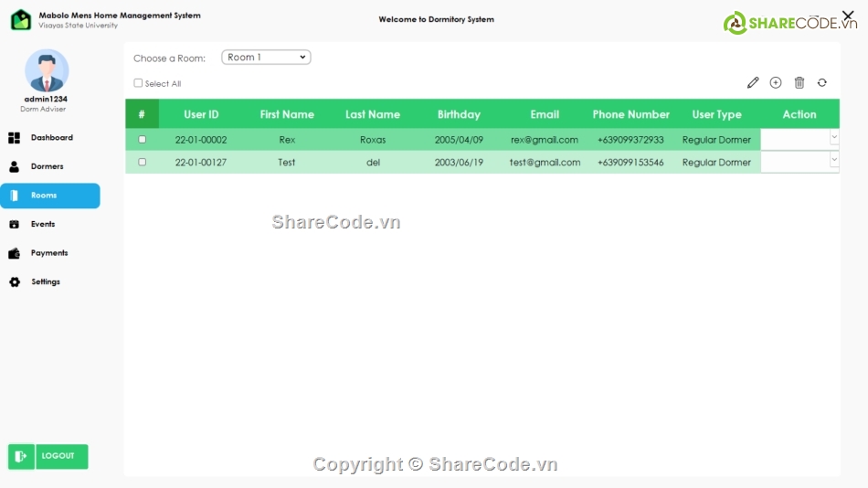This screenshot has width=868, height=488.
Task: Click the User ID column header
Action: pos(201,114)
